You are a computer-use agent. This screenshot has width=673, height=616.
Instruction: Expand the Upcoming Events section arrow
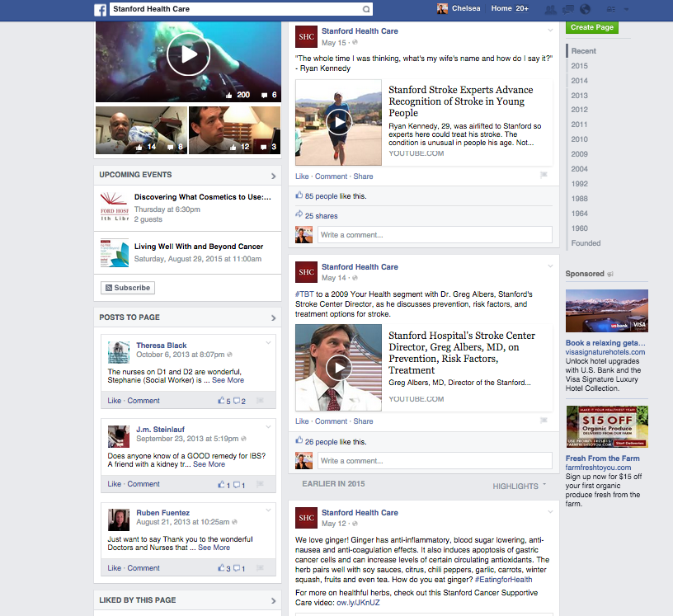coord(274,176)
